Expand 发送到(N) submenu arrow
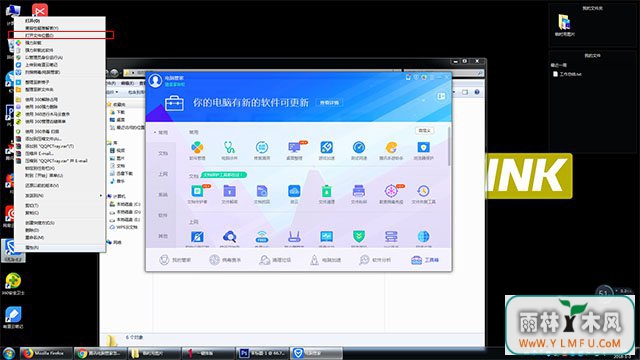The width and height of the screenshot is (640, 360). pos(101,196)
